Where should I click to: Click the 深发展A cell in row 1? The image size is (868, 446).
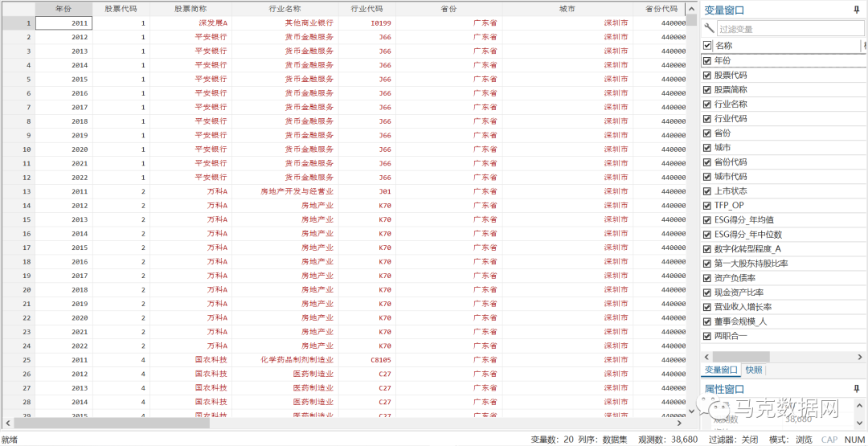190,23
